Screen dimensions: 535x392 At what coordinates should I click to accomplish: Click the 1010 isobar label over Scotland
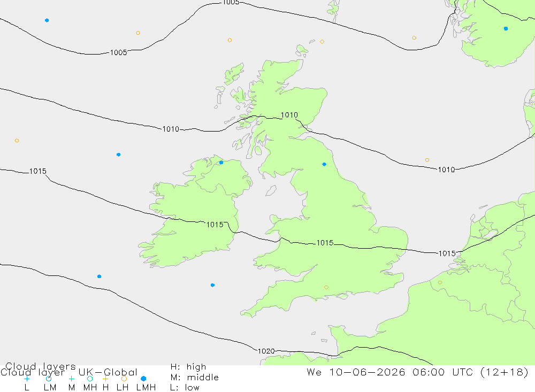tap(289, 115)
